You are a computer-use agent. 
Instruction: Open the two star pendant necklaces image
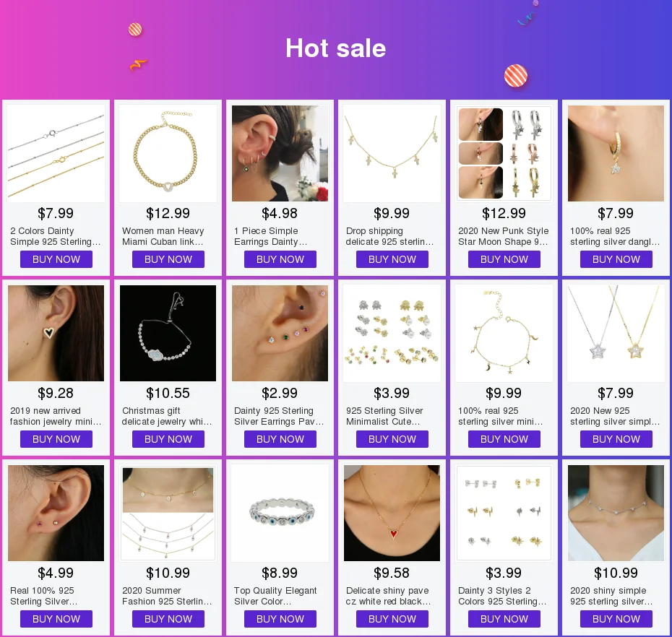coord(616,333)
